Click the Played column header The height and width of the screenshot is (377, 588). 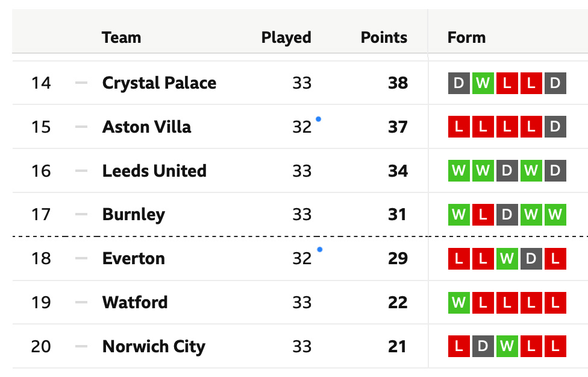[286, 37]
